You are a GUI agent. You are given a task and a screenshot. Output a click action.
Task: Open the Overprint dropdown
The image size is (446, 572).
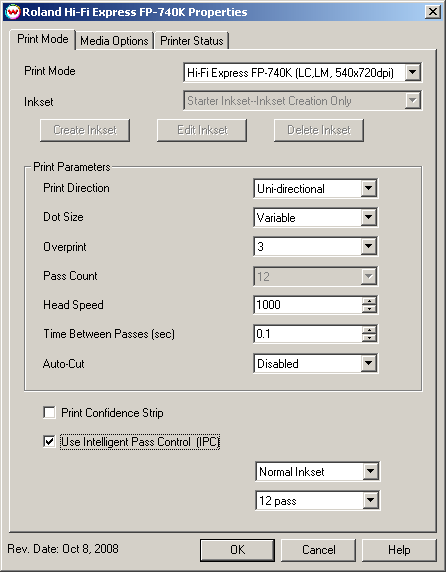[316, 247]
